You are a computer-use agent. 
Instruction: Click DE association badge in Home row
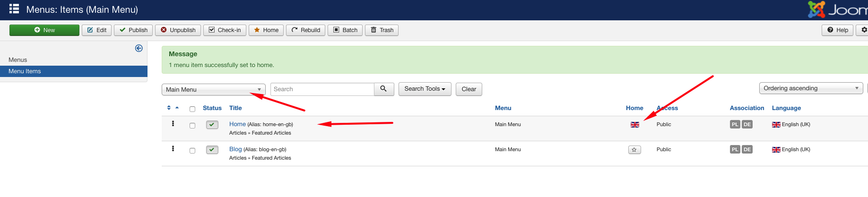pos(747,125)
